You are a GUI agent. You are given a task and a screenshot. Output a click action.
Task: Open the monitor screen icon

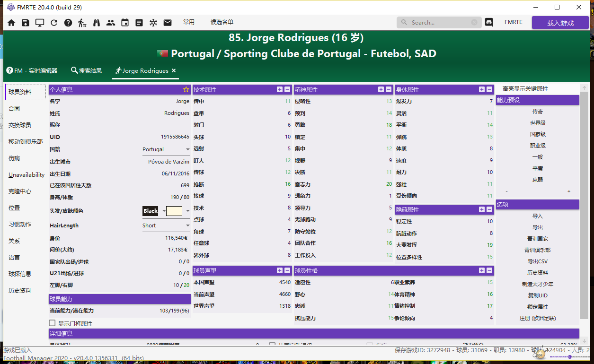tap(40, 22)
